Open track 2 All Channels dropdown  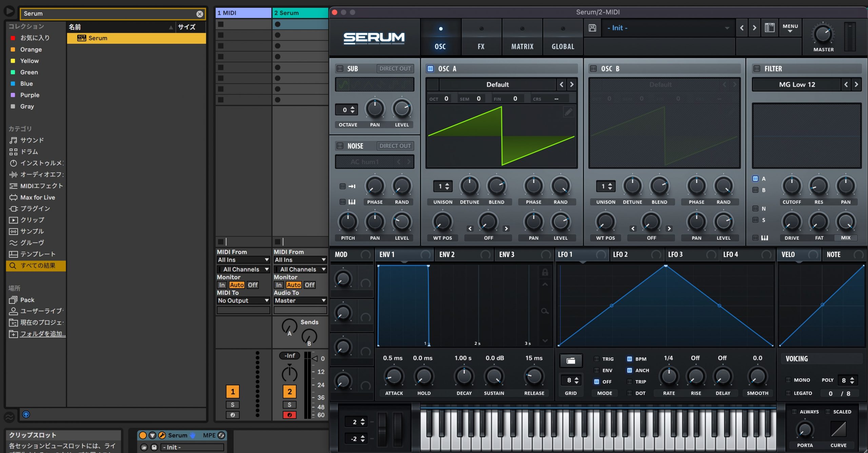click(300, 269)
